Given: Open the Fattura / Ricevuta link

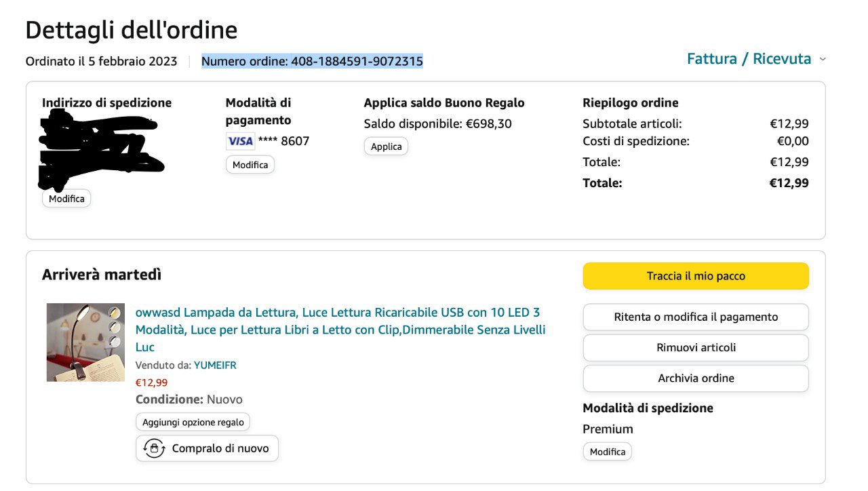Looking at the screenshot, I should [749, 59].
